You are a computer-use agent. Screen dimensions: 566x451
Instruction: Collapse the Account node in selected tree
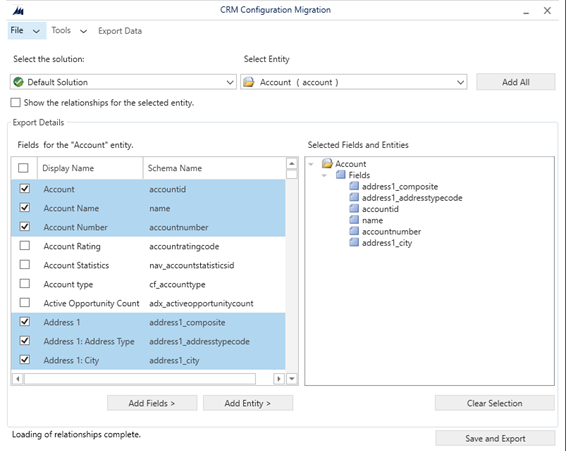click(x=311, y=164)
